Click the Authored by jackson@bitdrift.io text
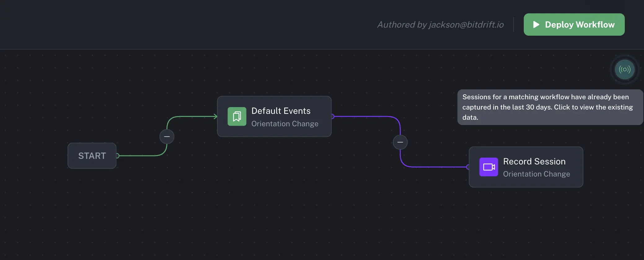The width and height of the screenshot is (644, 260). pyautogui.click(x=440, y=25)
